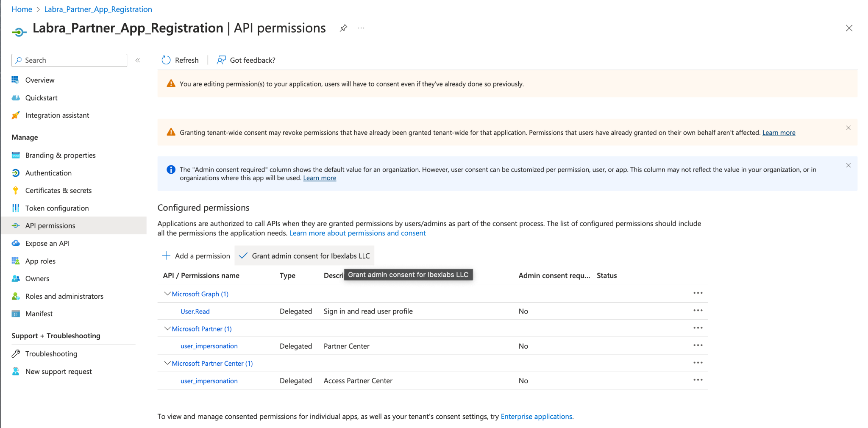Open Certificates & secrets

point(58,190)
